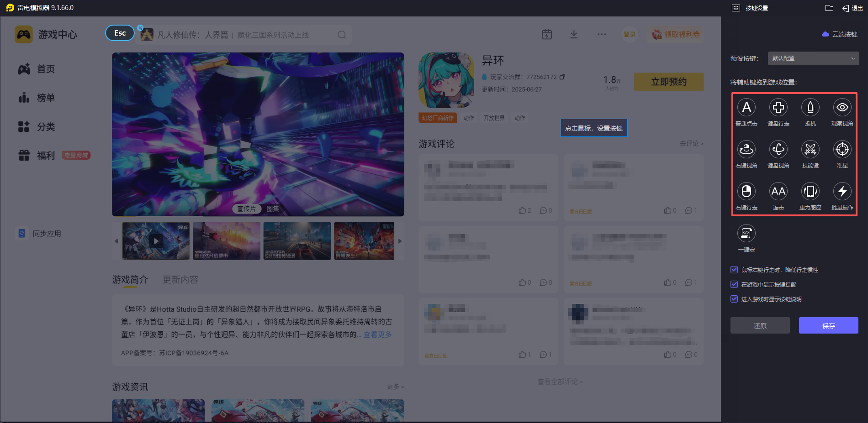Select the CITYRUNNER screenshot thumbnail
The width and height of the screenshot is (868, 423).
297,241
